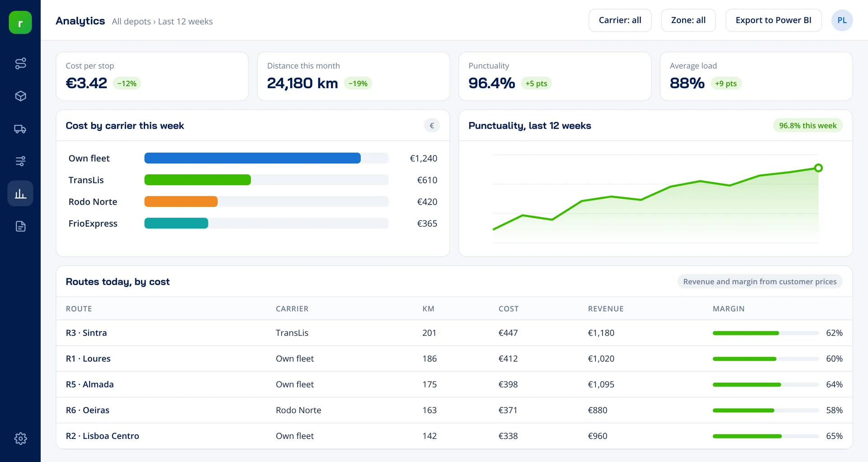This screenshot has width=868, height=462.
Task: Click the 96.8% this week badge
Action: coord(807,126)
